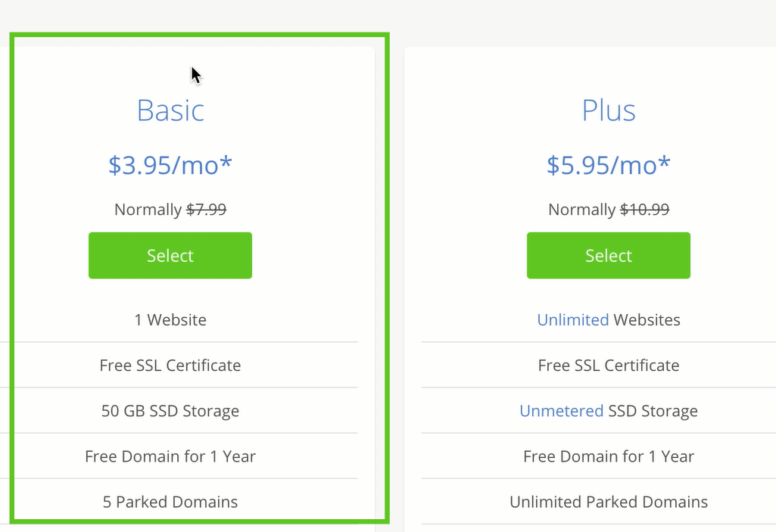776x532 pixels.
Task: Click the Unlimited Parked Domains row
Action: 608,502
